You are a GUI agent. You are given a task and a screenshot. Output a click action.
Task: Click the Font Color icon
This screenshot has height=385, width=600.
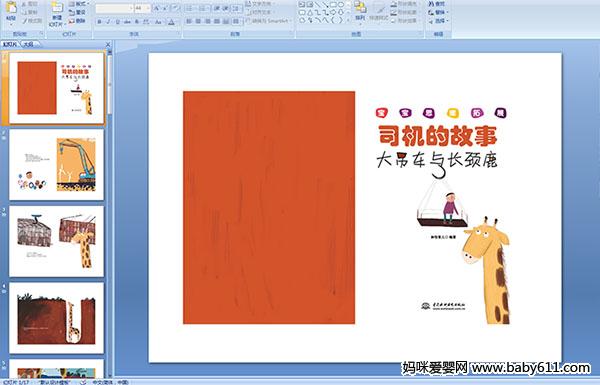pyautogui.click(x=171, y=22)
